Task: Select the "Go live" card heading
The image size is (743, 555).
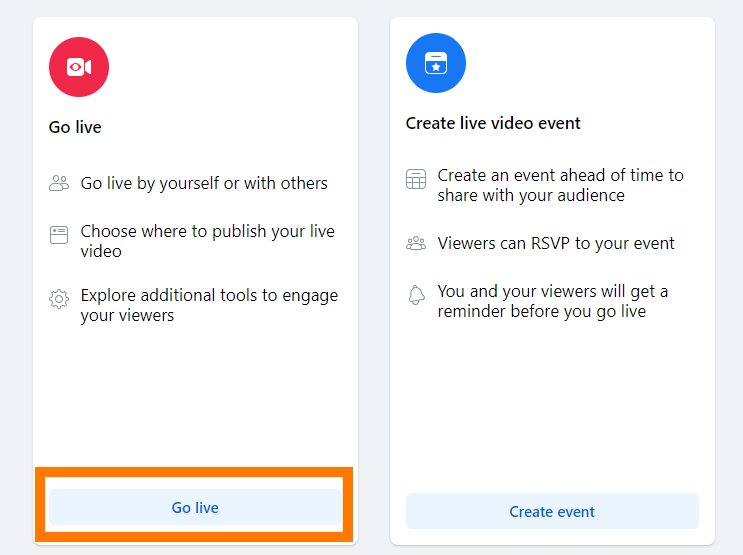Action: [x=75, y=127]
